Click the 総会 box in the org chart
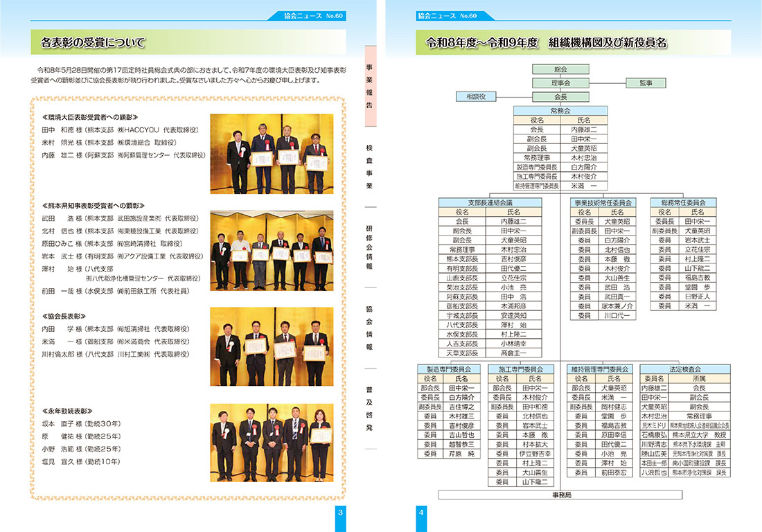The image size is (762, 532). (560, 69)
